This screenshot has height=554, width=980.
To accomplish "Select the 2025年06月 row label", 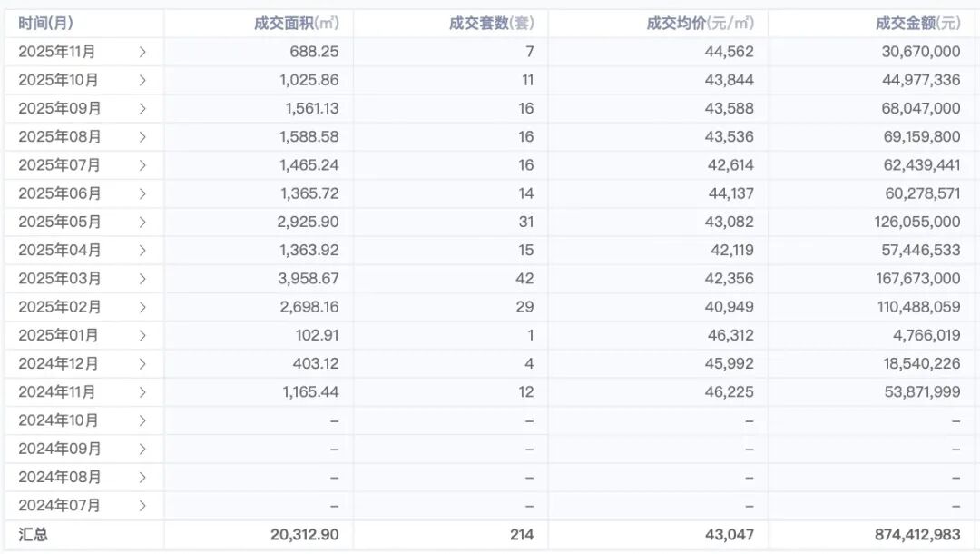I will click(x=60, y=193).
